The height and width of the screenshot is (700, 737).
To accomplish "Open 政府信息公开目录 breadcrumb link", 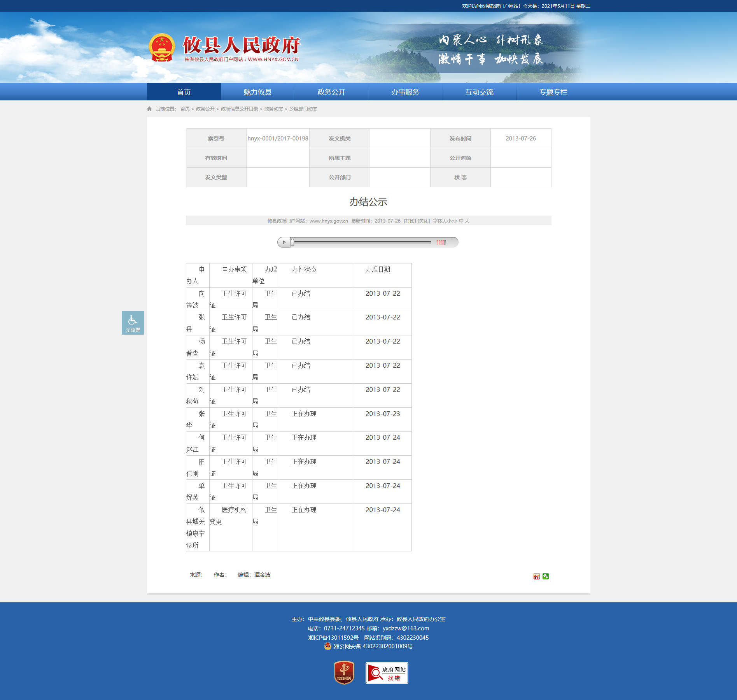I will point(239,109).
